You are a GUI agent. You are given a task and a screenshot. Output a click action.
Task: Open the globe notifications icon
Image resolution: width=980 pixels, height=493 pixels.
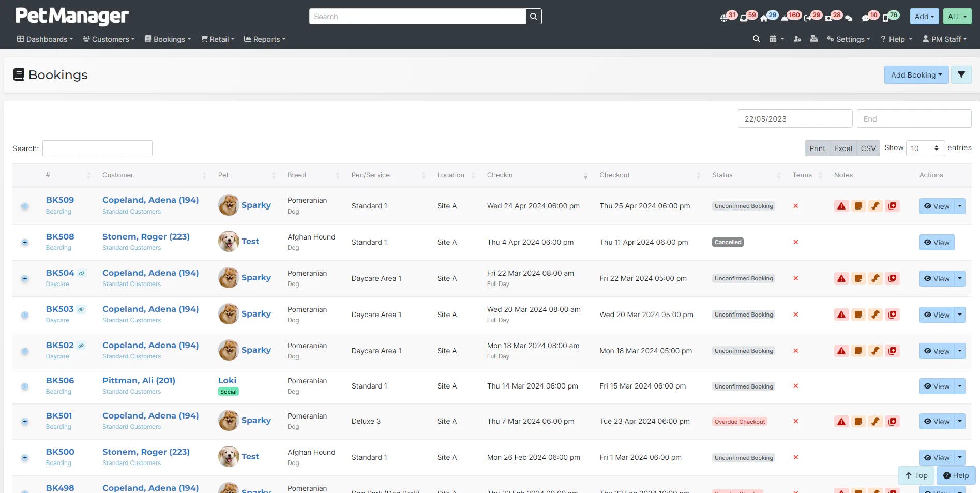pyautogui.click(x=724, y=17)
